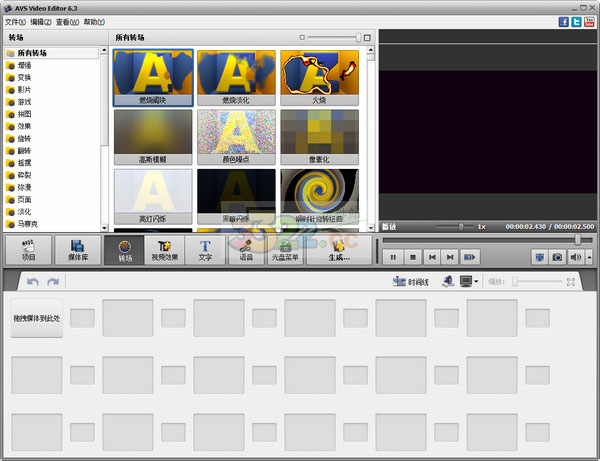Select the spiral swirl transition thumbnail
This screenshot has width=600, height=461.
click(x=320, y=196)
